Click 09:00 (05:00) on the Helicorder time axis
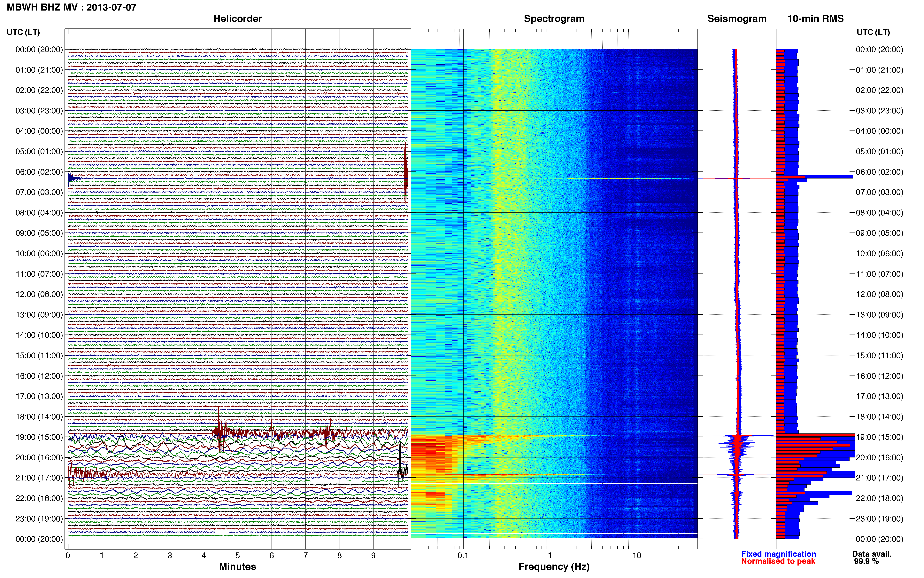 point(39,233)
